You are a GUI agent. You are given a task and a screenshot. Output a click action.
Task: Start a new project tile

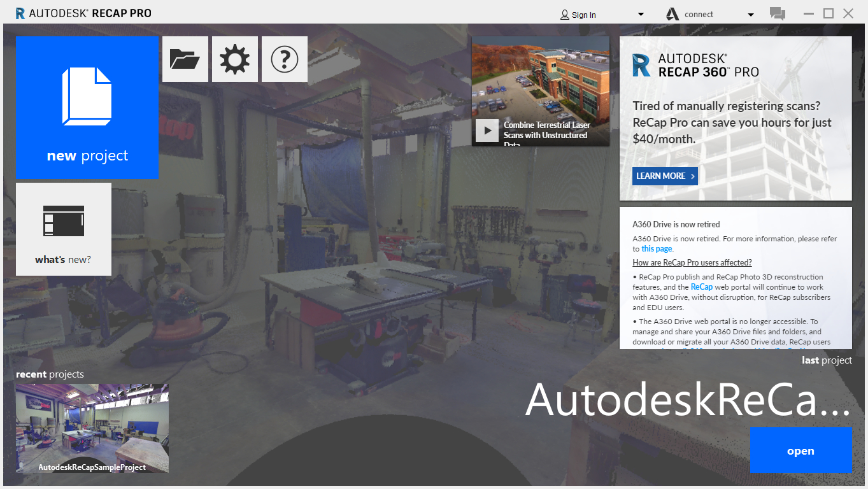[x=87, y=108]
